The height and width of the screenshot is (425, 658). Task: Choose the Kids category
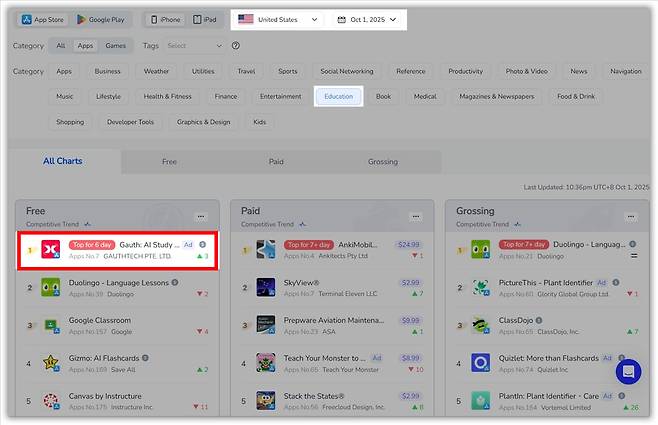260,122
